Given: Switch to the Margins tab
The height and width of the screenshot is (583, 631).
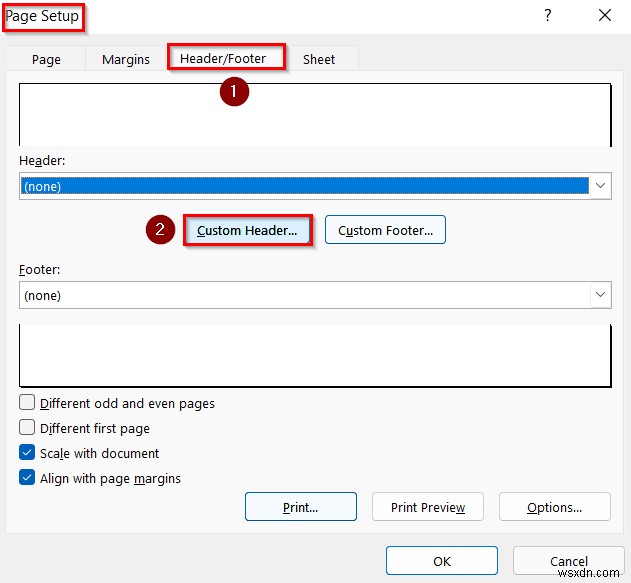Looking at the screenshot, I should point(126,59).
